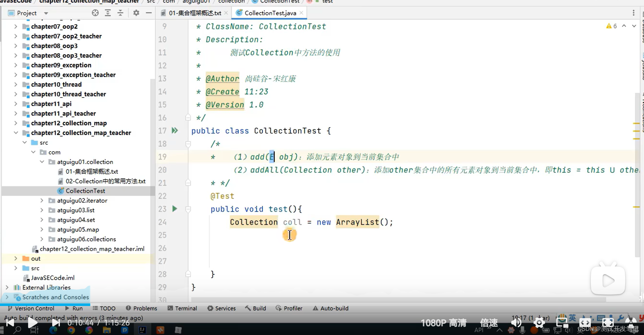Hide the Project tool window

[x=149, y=13]
